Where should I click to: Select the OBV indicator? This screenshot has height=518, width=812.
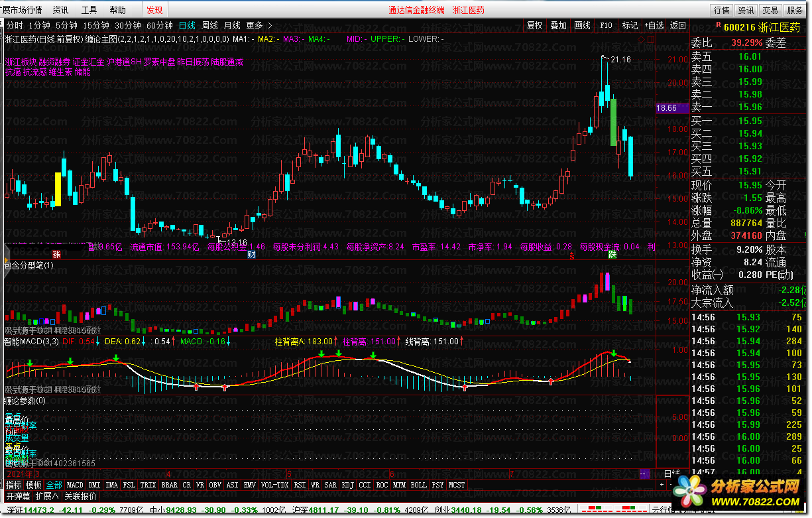click(x=215, y=485)
